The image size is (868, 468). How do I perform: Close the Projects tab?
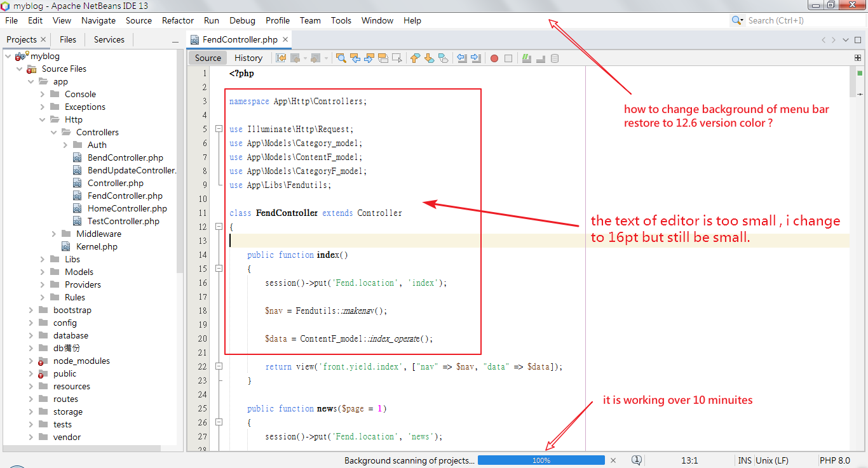pyautogui.click(x=43, y=39)
